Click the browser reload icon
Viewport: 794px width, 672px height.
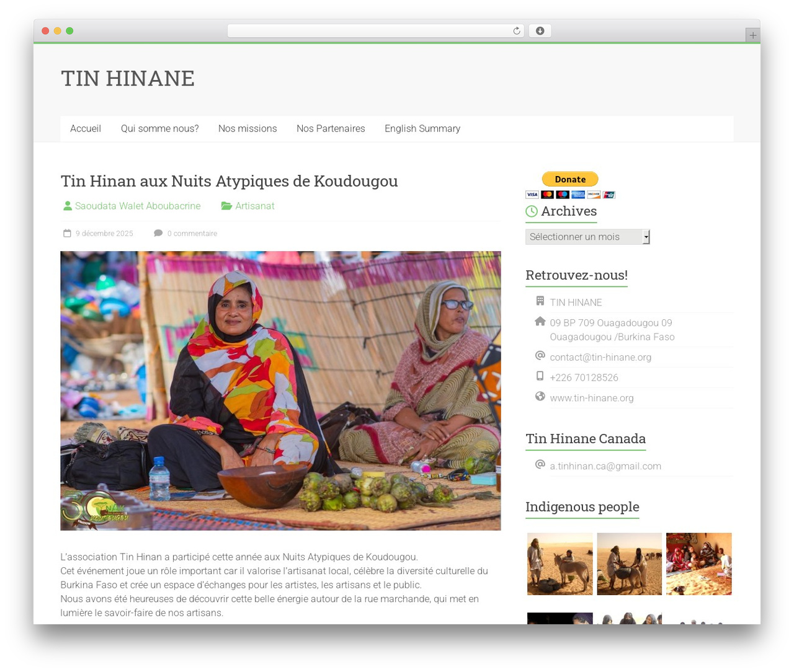click(516, 31)
